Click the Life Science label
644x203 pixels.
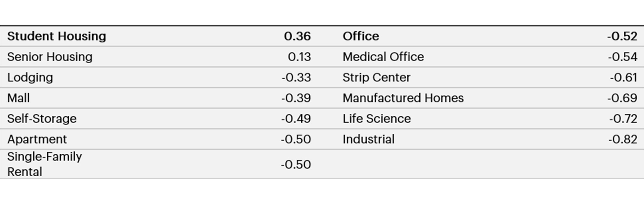pos(377,119)
